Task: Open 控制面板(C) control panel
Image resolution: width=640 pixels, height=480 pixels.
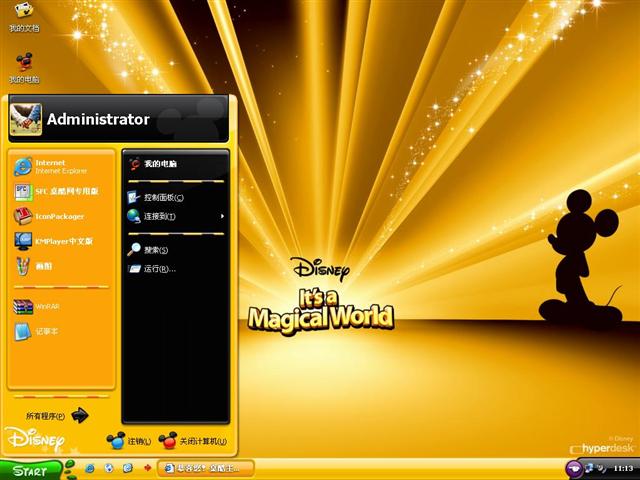Action: click(176, 198)
